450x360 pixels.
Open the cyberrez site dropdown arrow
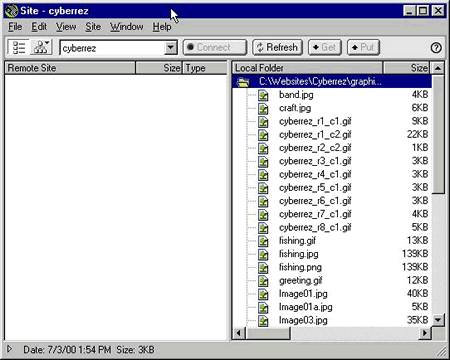170,48
